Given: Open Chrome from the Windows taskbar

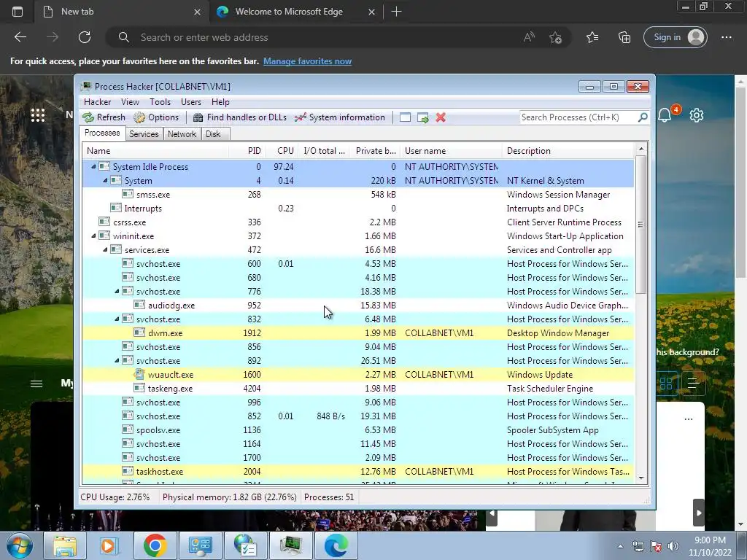Looking at the screenshot, I should (155, 545).
